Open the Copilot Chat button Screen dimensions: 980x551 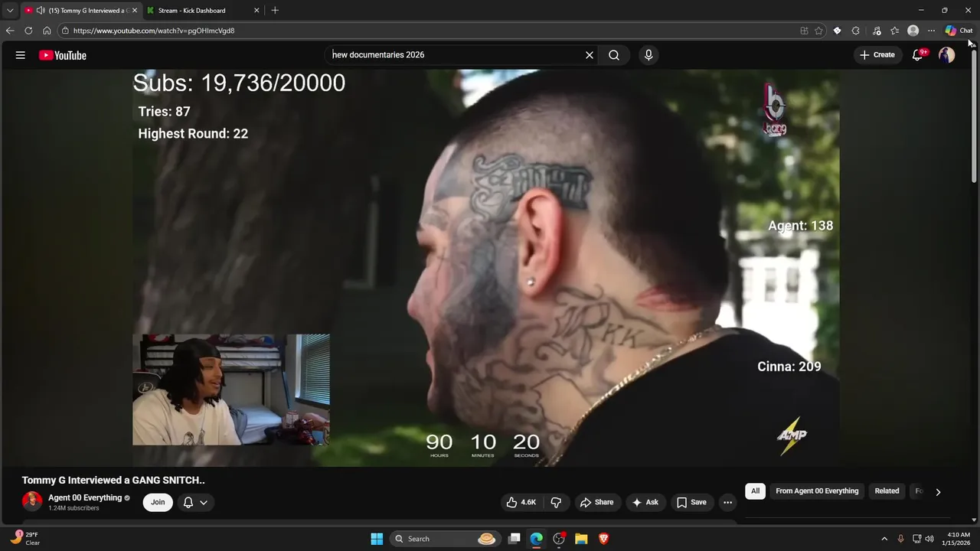[x=959, y=31]
